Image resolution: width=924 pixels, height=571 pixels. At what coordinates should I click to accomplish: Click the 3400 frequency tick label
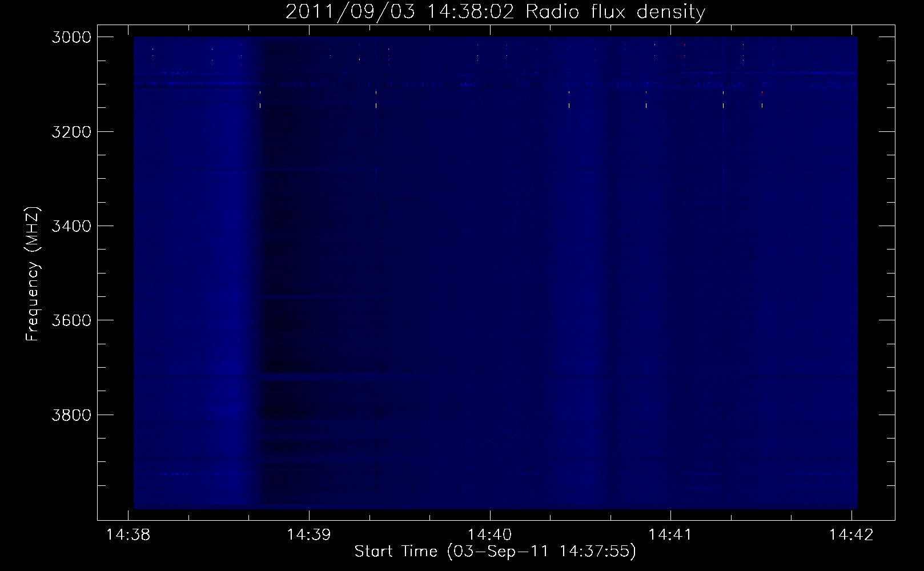tap(71, 226)
